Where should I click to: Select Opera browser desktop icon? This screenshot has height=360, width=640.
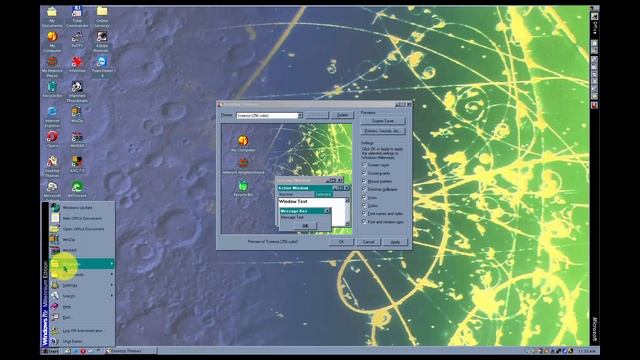pos(52,139)
